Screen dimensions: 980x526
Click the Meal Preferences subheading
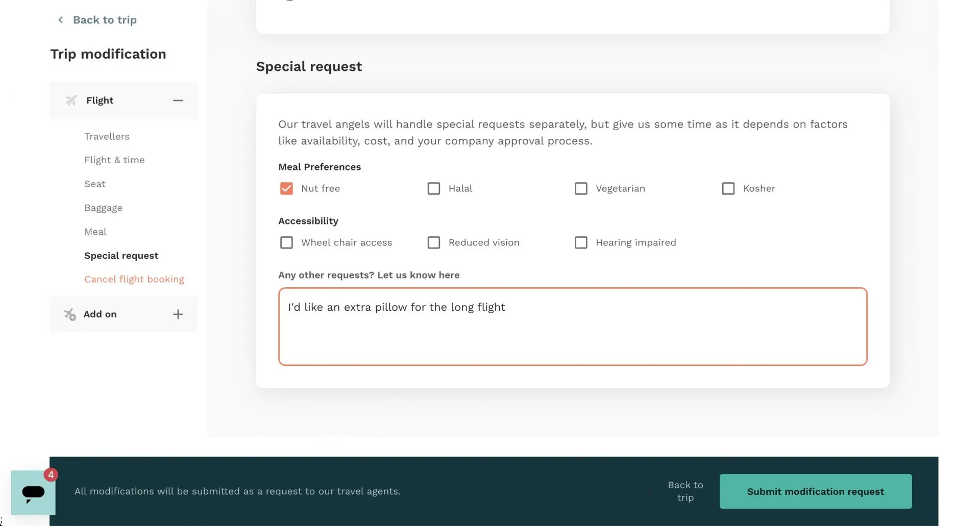(x=320, y=167)
